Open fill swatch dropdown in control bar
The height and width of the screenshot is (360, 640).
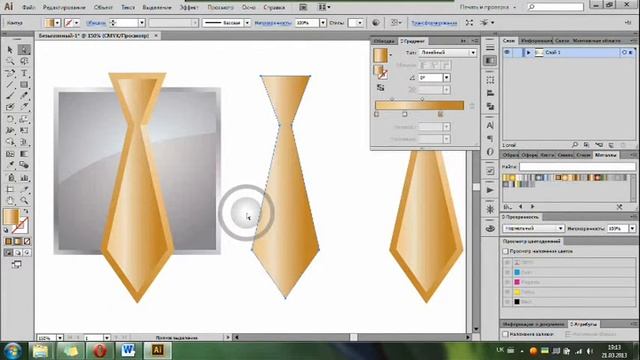[x=58, y=23]
